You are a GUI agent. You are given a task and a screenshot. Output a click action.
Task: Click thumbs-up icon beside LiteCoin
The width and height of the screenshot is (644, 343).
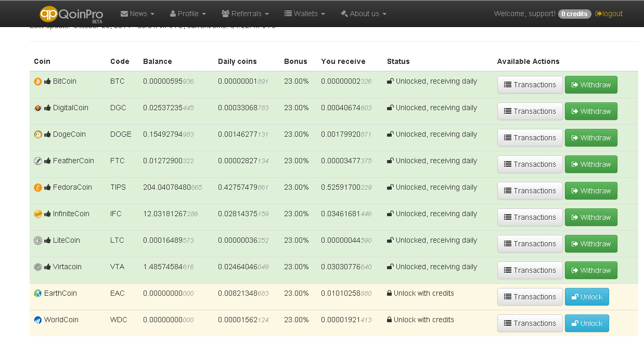coord(47,240)
